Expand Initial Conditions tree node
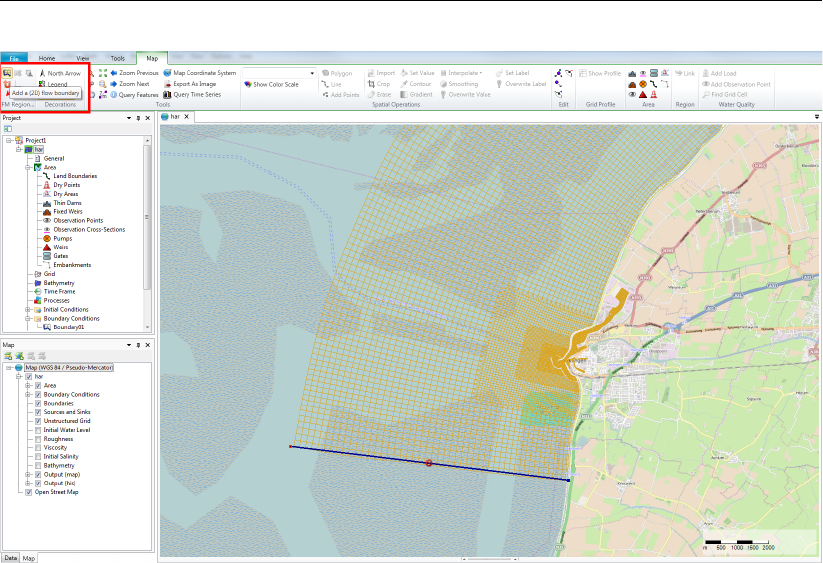Screen dimensions: 823x563 click(28, 309)
